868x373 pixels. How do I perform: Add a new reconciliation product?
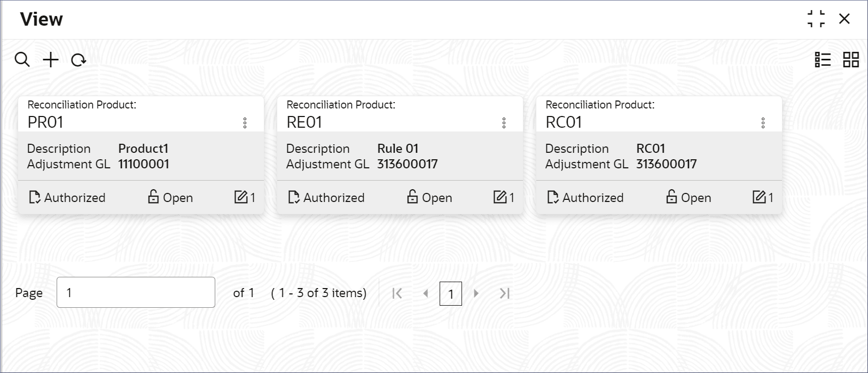coord(51,59)
